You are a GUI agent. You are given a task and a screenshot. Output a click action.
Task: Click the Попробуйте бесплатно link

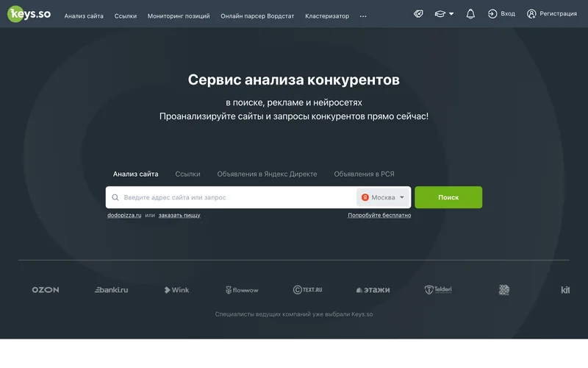[379, 215]
